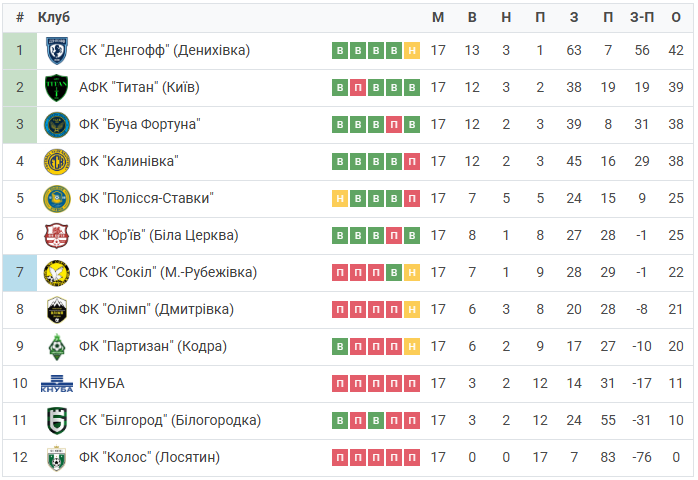
Task: Click the yellow Н first badge for Полісся-Ставки
Action: [x=340, y=199]
